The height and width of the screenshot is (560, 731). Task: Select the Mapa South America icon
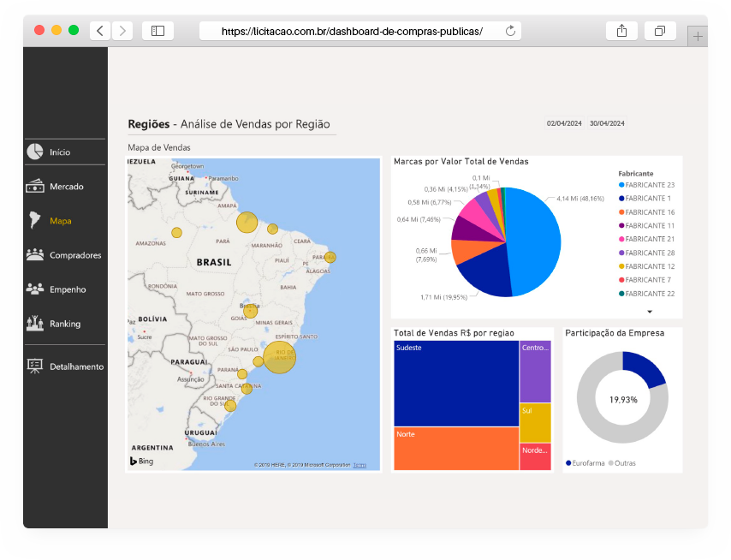35,220
